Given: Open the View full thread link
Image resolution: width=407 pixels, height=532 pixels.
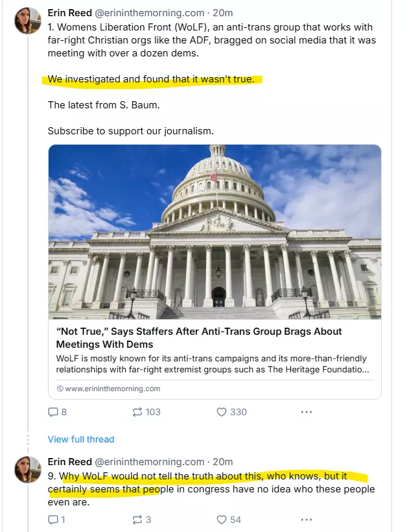Looking at the screenshot, I should 81,439.
